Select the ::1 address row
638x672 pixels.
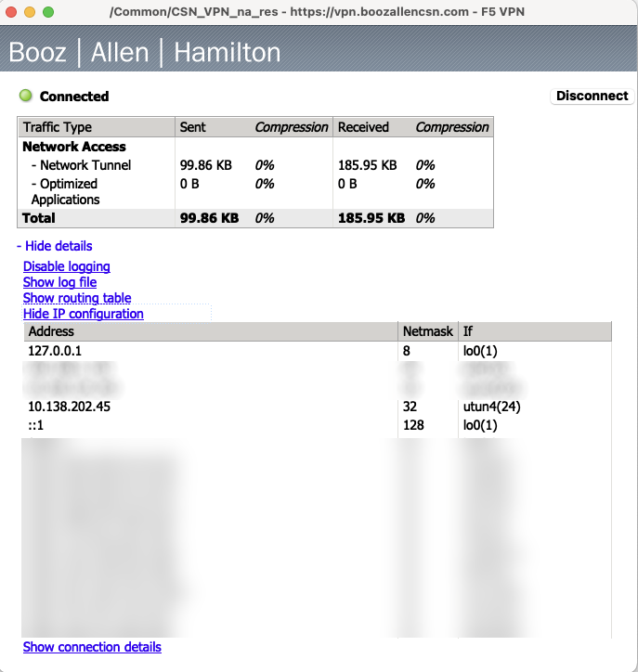(x=318, y=425)
